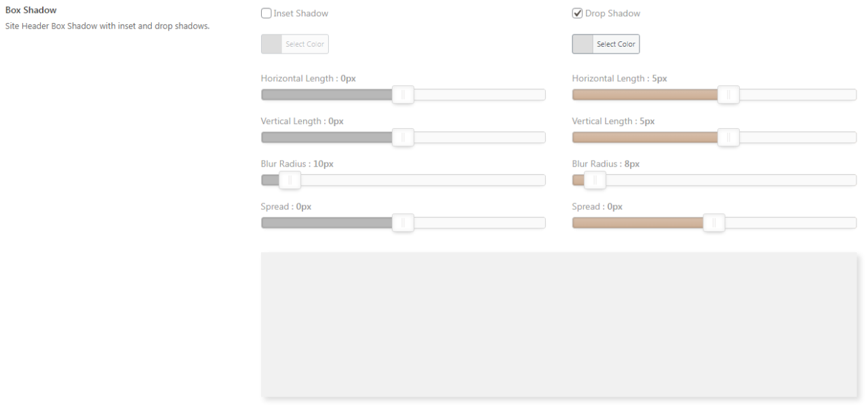Select the drop shadow Vertical Length handle
This screenshot has height=410, width=868.
(x=728, y=138)
